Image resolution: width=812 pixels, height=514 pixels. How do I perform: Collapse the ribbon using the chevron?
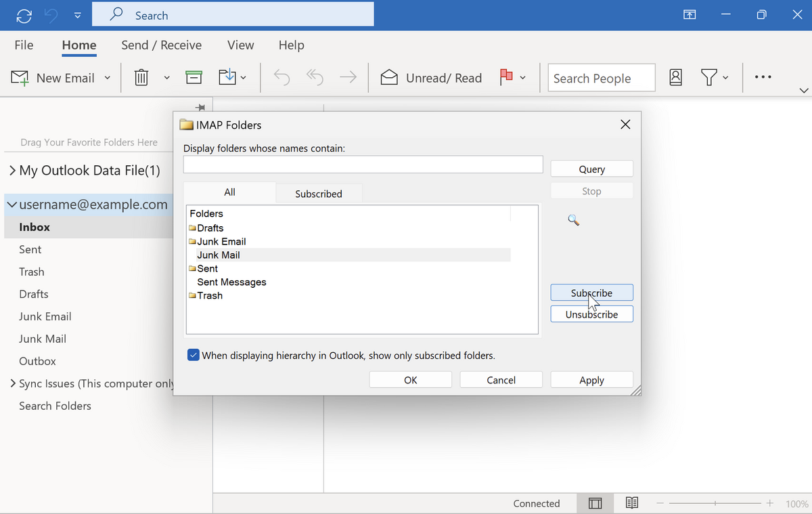point(804,90)
